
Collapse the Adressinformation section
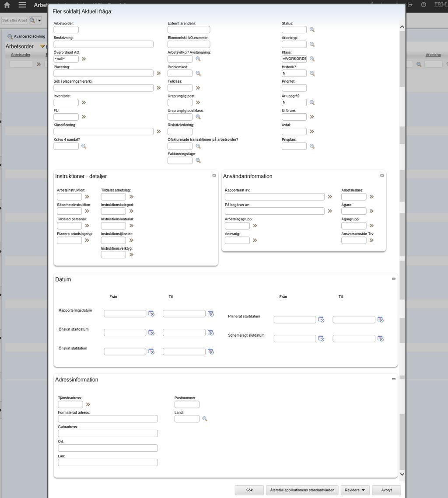394,379
